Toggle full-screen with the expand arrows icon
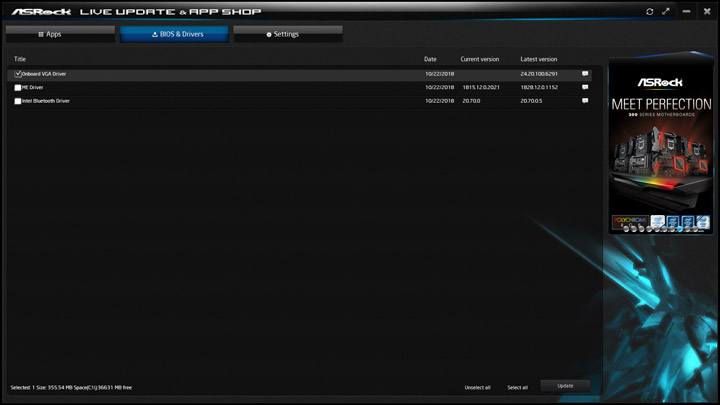Image resolution: width=720 pixels, height=405 pixels. coord(666,11)
